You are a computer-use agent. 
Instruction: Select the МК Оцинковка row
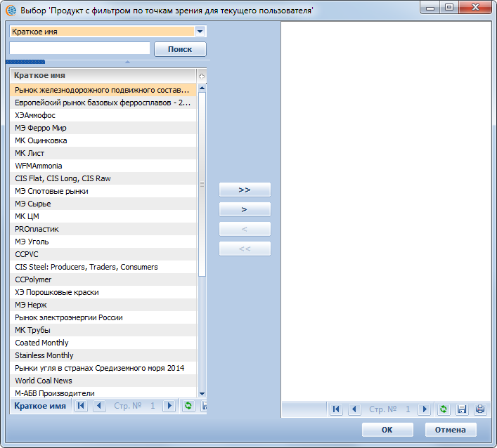[103, 140]
